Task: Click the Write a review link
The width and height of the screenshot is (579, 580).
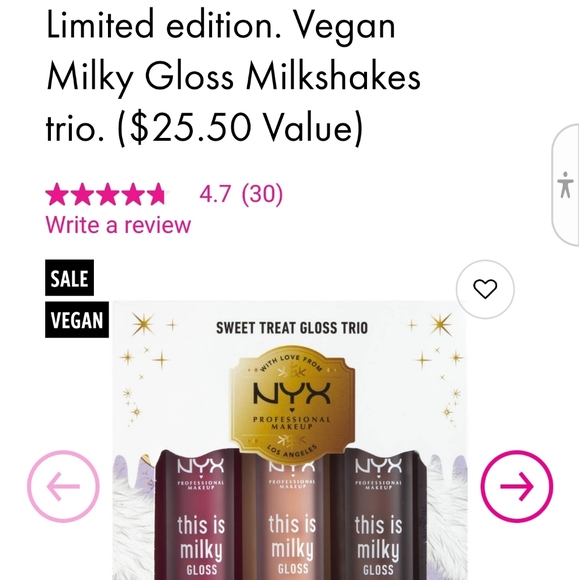Action: pos(118,225)
